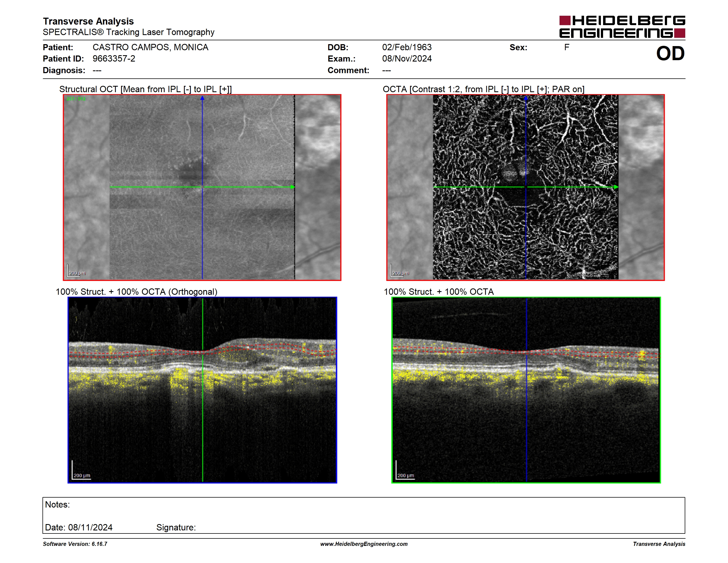Click the exam date 08/Nov/2024

pos(407,59)
